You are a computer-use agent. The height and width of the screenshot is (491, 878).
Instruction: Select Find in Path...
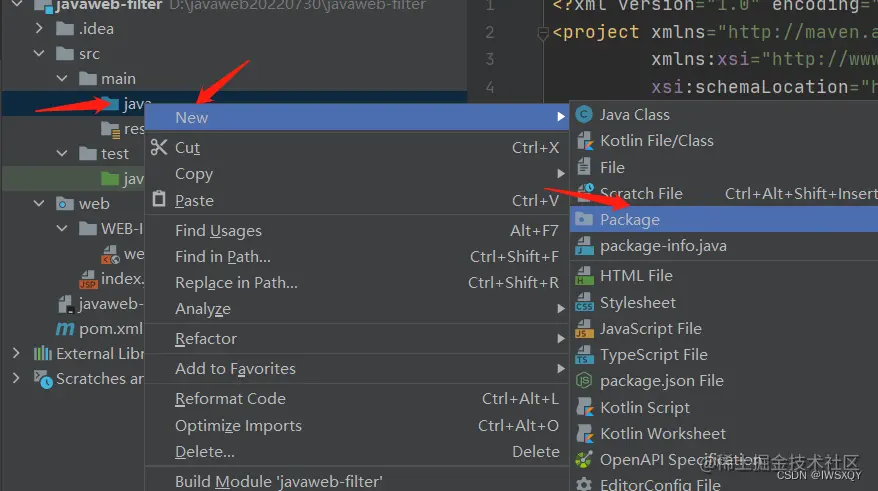point(357,256)
